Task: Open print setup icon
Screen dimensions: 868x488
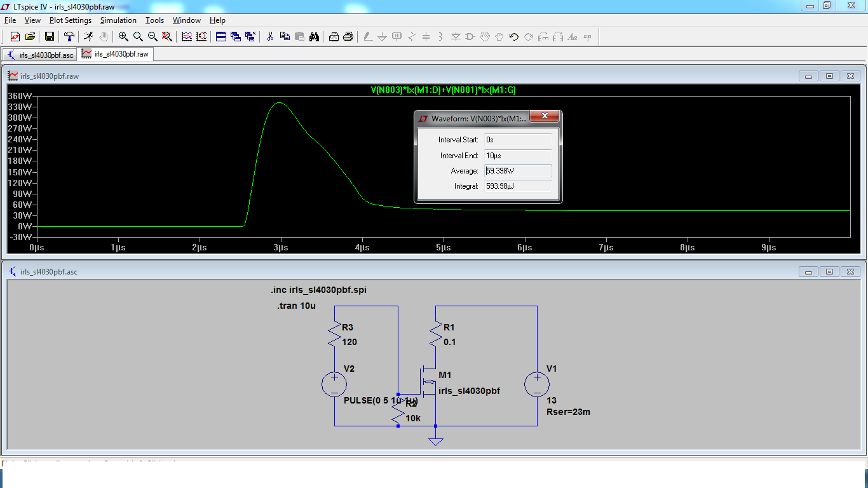Action: (x=334, y=37)
